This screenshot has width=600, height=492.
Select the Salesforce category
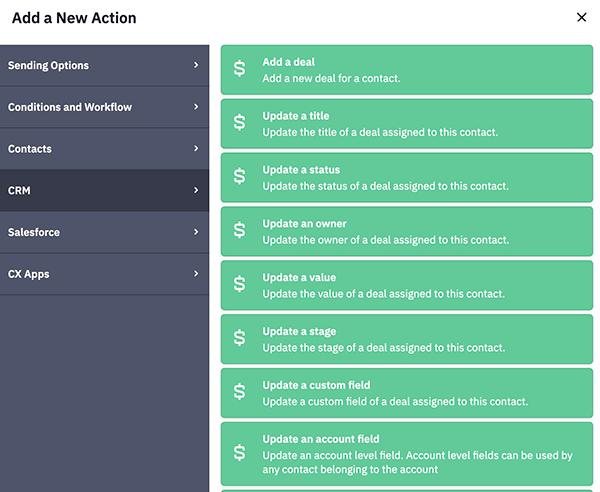104,232
